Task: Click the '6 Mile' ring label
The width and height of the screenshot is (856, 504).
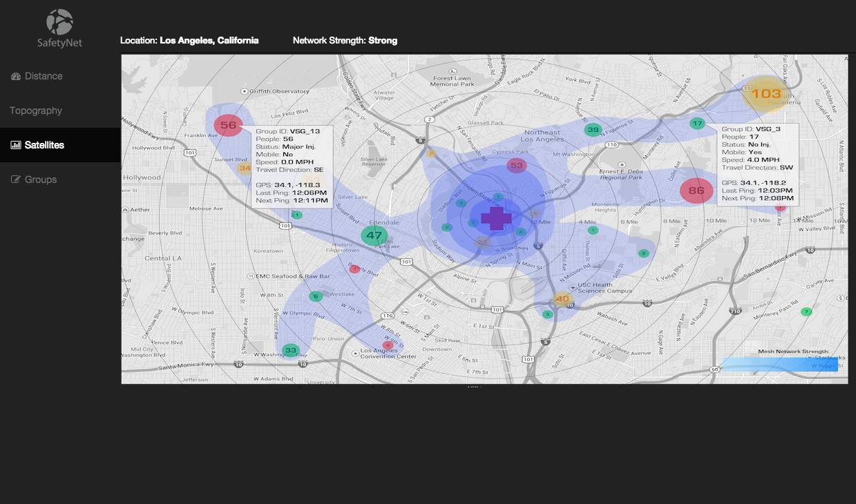Action: (x=629, y=222)
